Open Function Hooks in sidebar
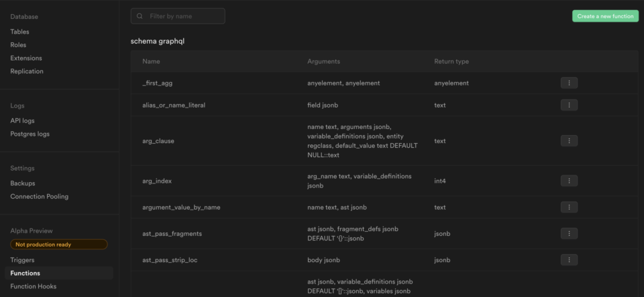The height and width of the screenshot is (297, 644). [x=34, y=286]
